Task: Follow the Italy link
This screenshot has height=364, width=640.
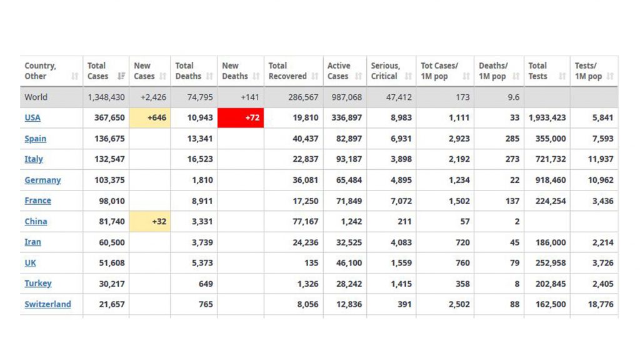Action: pos(34,159)
